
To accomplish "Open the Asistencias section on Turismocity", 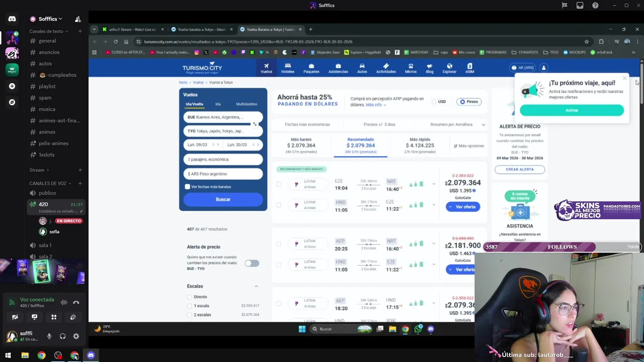I will pyautogui.click(x=338, y=68).
